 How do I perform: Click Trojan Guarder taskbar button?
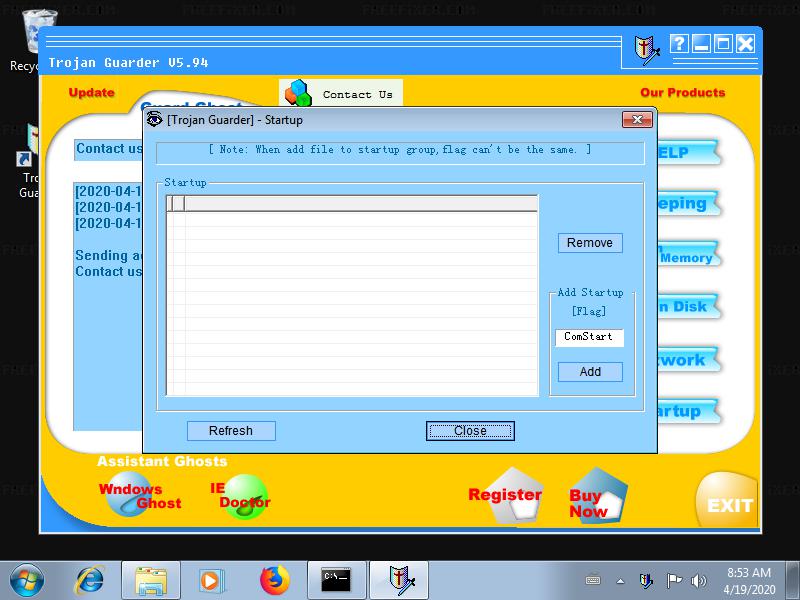(399, 581)
